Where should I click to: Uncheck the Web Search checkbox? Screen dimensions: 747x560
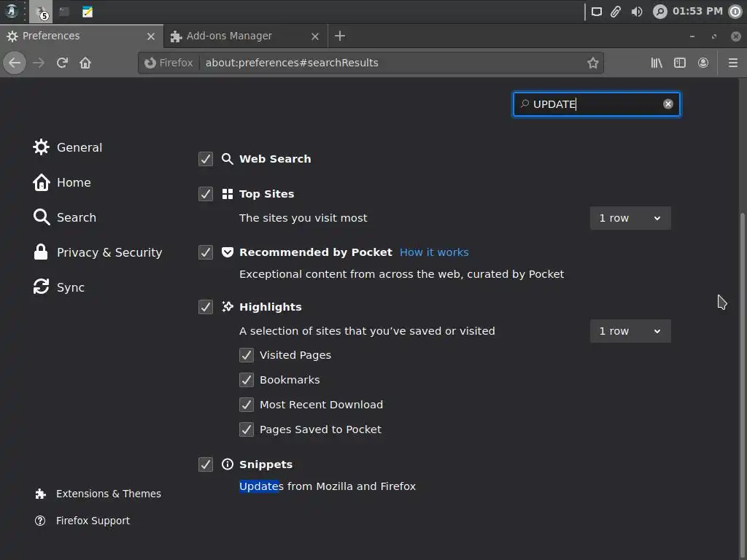pos(206,159)
